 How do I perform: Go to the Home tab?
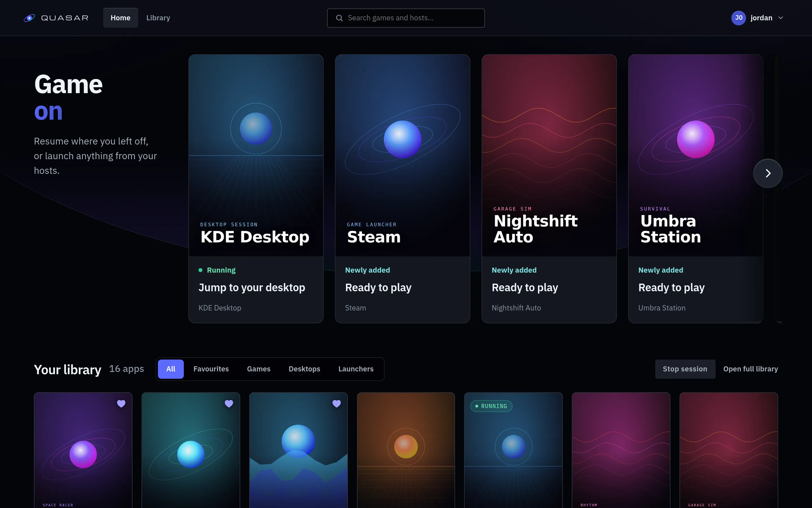[x=120, y=18]
